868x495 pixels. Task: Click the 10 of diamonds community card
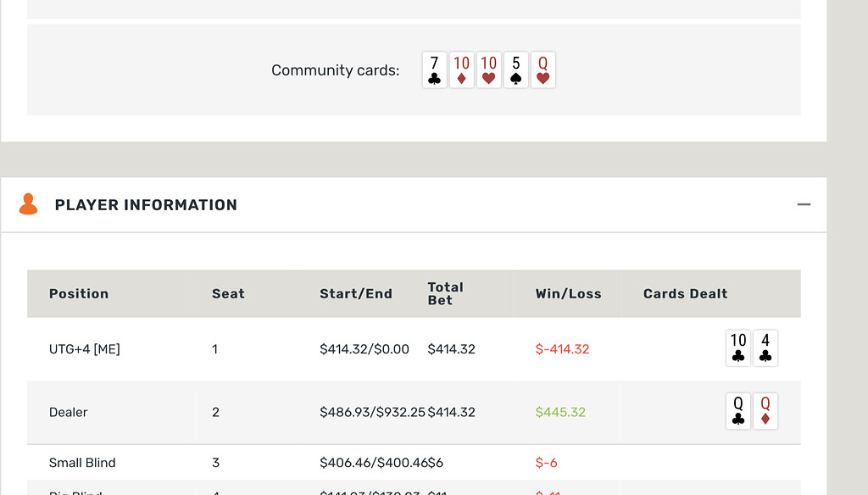coord(461,70)
